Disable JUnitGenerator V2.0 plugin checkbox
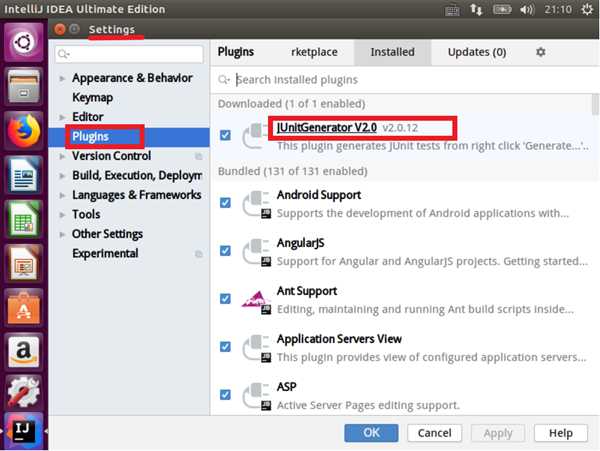This screenshot has height=451, width=600. pos(225,135)
